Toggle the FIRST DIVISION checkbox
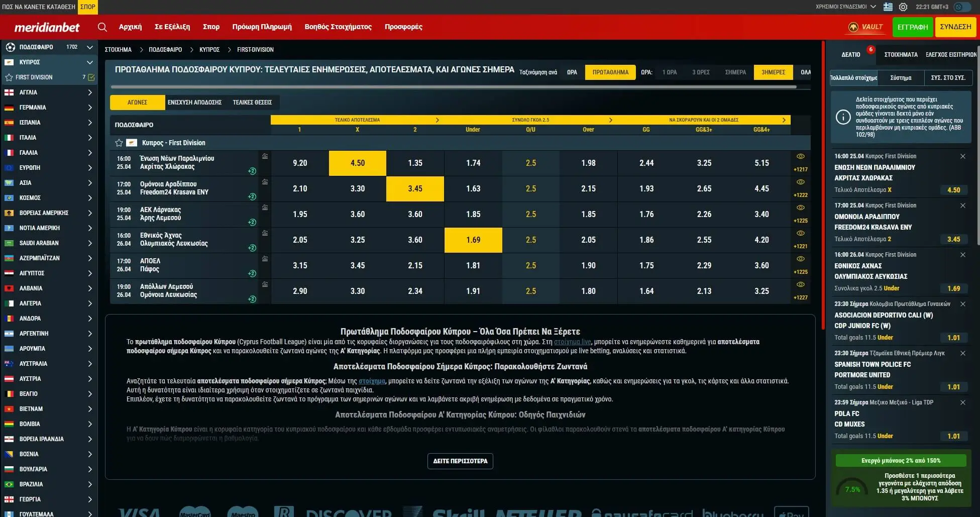Viewport: 980px width, 517px height. (91, 77)
